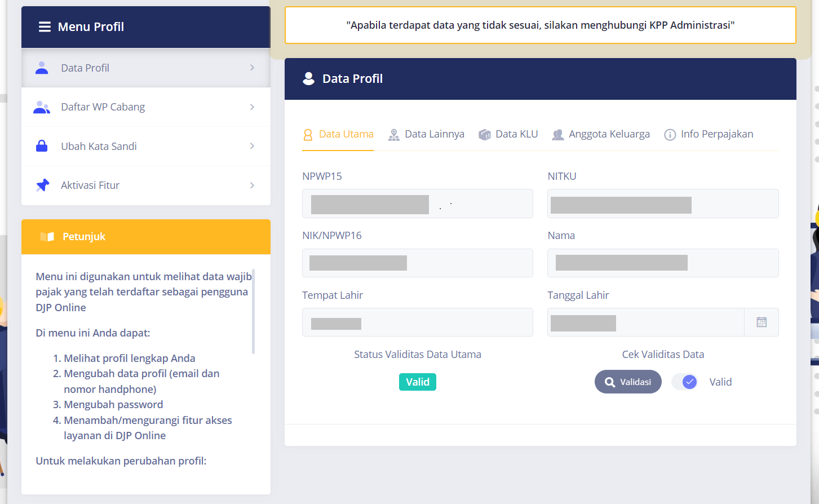This screenshot has width=819, height=504.
Task: Expand the Data Profil menu chevron
Action: [252, 68]
